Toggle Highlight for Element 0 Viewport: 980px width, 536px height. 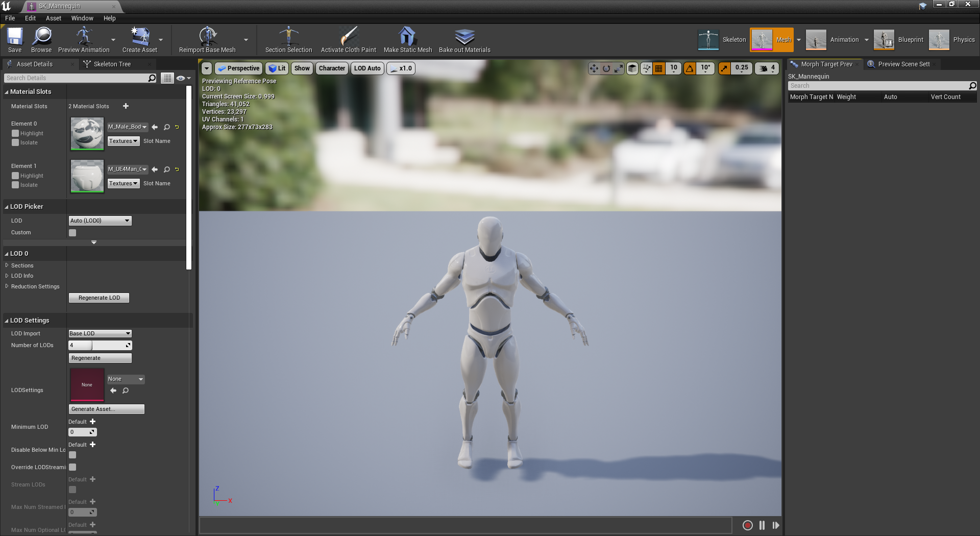(x=15, y=134)
